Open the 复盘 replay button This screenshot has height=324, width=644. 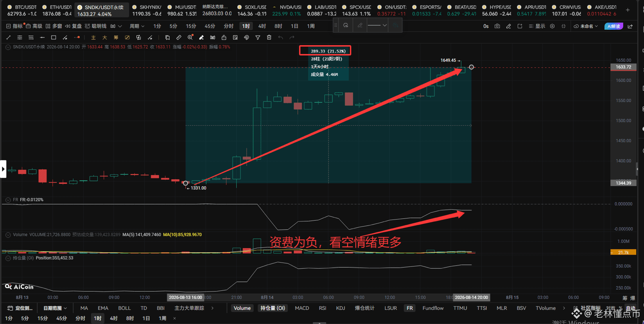(x=74, y=26)
